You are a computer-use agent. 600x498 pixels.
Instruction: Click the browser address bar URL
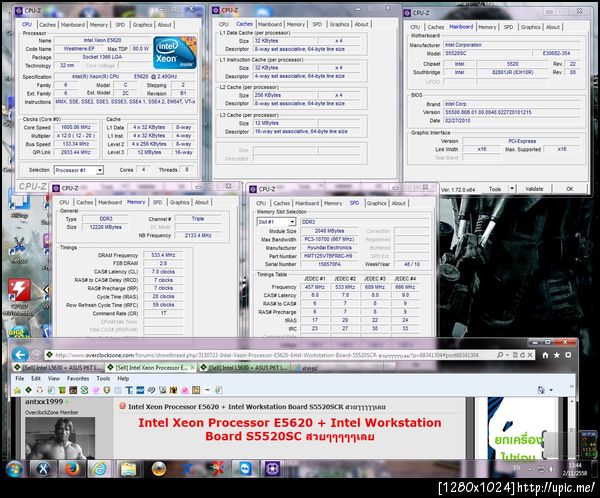pos(267,355)
